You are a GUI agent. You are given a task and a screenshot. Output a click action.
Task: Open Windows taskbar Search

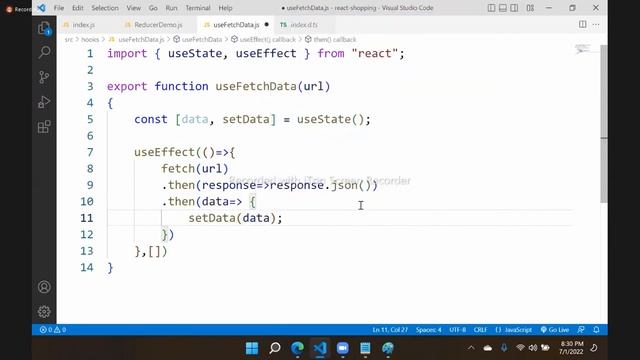tap(275, 348)
